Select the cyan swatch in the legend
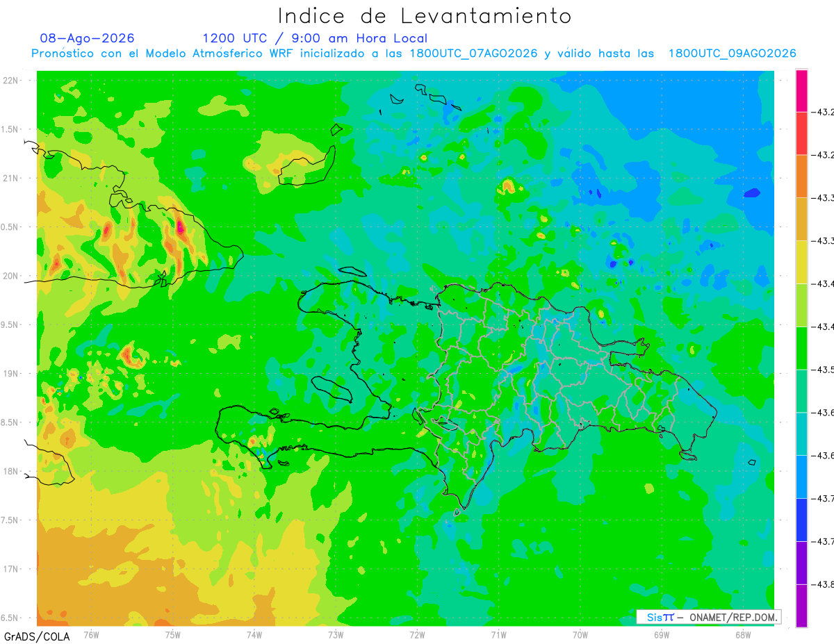 point(801,434)
